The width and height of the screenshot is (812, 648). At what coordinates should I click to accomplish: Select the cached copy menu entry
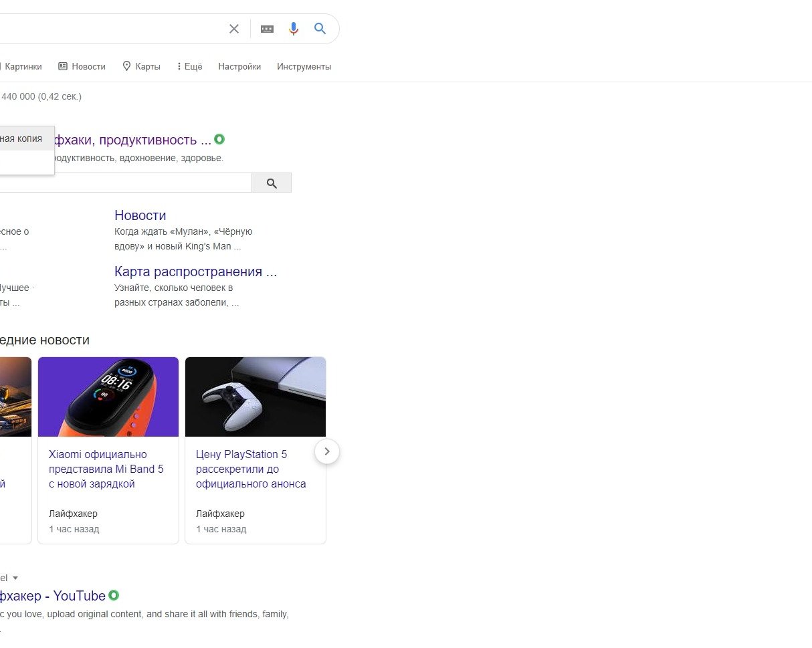(x=27, y=138)
